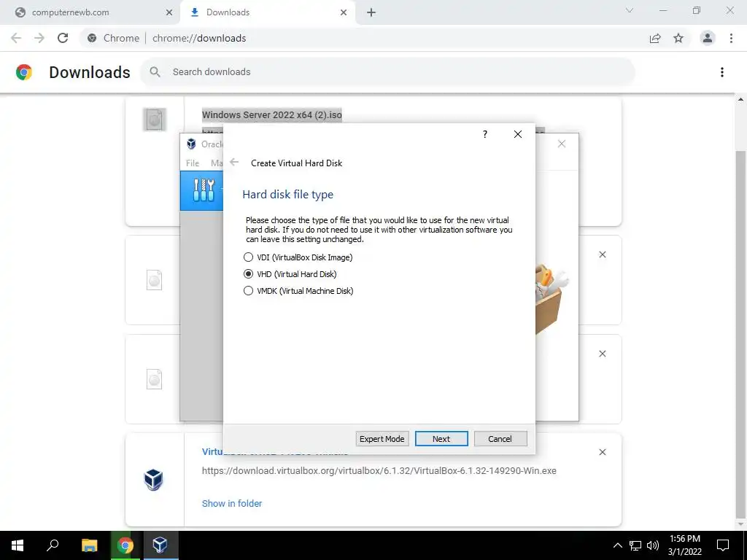Open the notification center
The width and height of the screenshot is (747, 560).
pyautogui.click(x=723, y=545)
